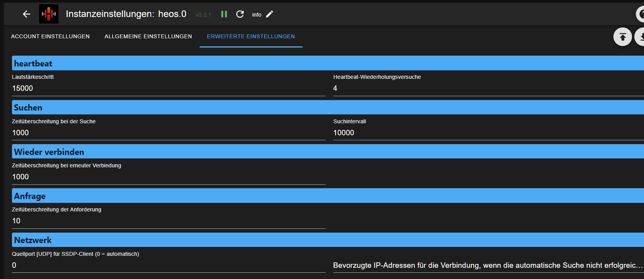Click the Suchintervall field showing 10000

tap(489, 133)
